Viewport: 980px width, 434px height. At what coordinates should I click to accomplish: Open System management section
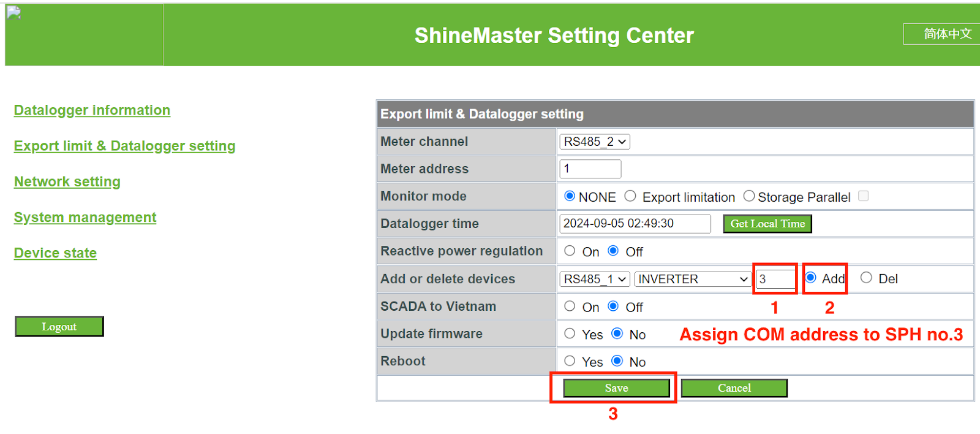tap(85, 218)
